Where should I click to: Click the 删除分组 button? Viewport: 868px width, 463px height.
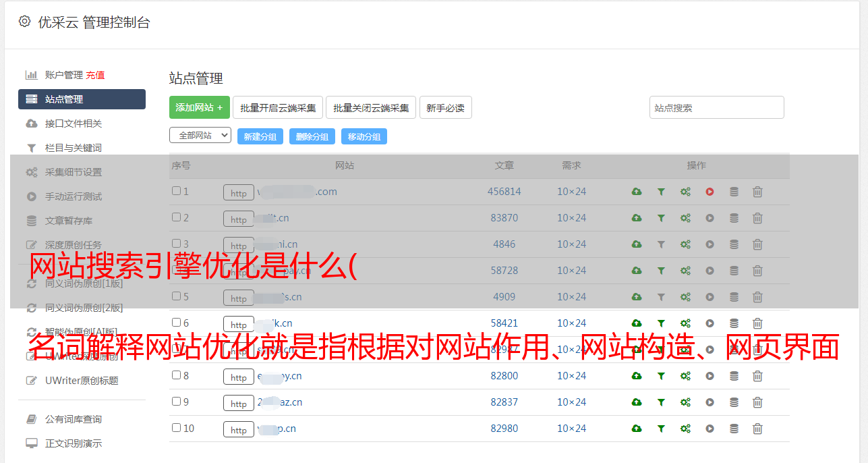tap(312, 136)
